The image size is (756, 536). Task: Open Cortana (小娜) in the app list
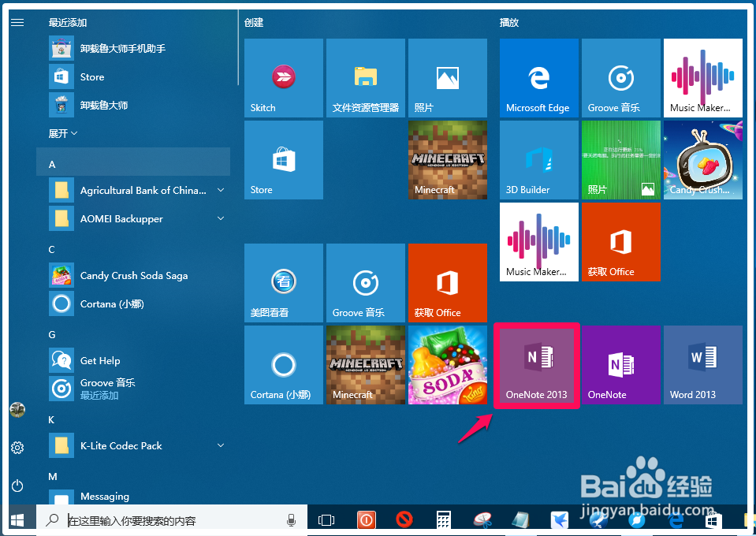point(133,303)
